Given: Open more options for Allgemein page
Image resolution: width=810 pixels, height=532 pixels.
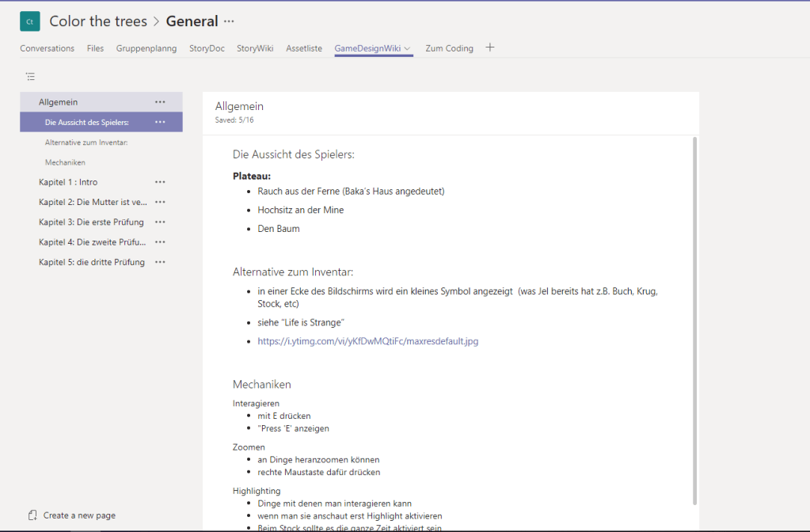Looking at the screenshot, I should [x=160, y=102].
